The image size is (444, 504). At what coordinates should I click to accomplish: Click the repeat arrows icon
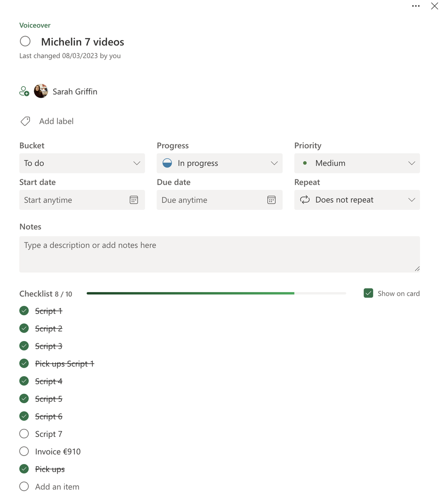point(305,200)
